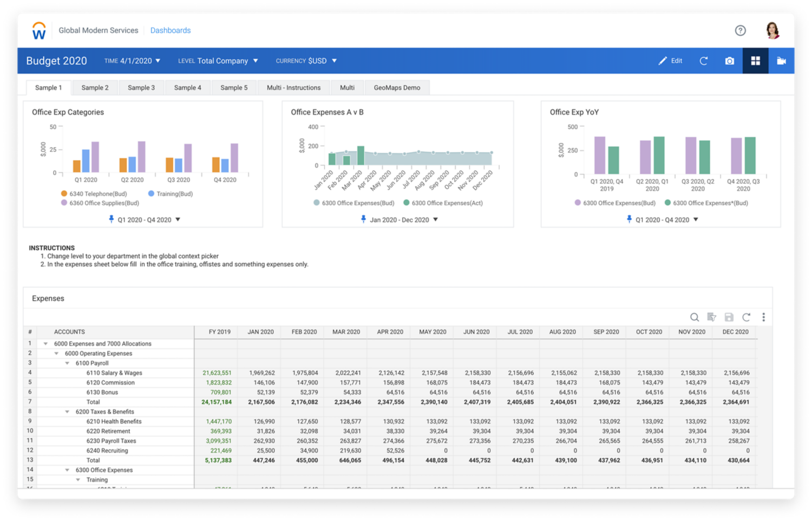
Task: Click the Dashboards link in the header
Action: tap(171, 30)
